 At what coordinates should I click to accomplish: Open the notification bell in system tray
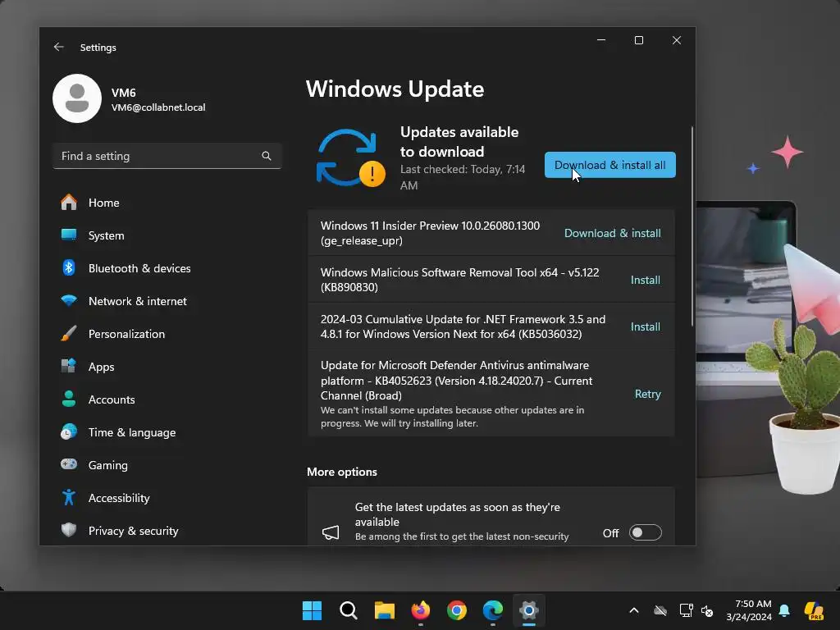[x=784, y=610]
